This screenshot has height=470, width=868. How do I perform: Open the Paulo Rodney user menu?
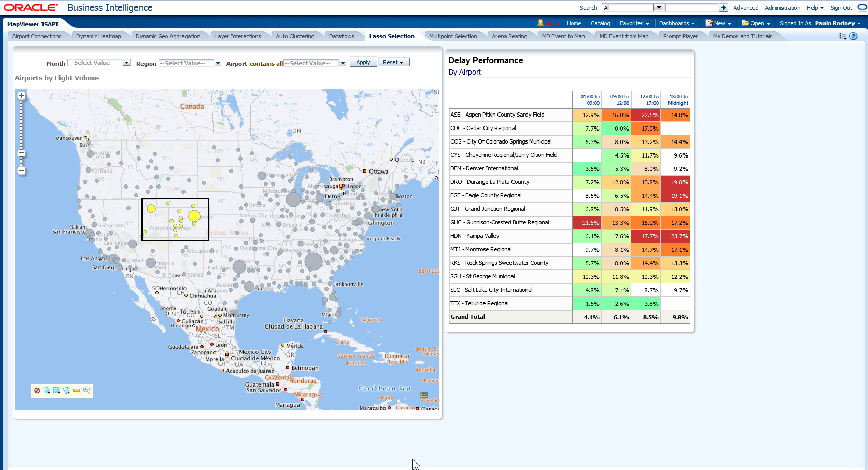[x=837, y=23]
